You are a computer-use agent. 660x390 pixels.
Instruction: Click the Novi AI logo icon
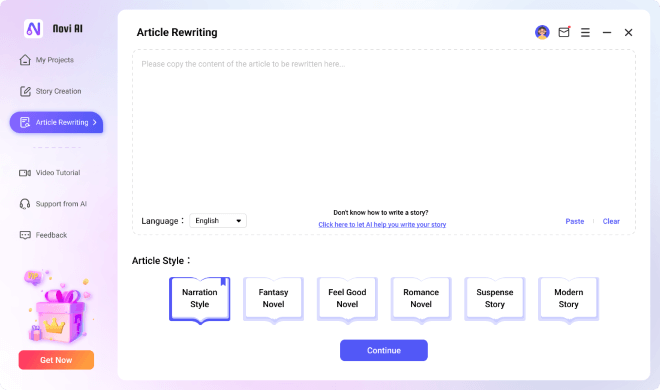(x=33, y=29)
